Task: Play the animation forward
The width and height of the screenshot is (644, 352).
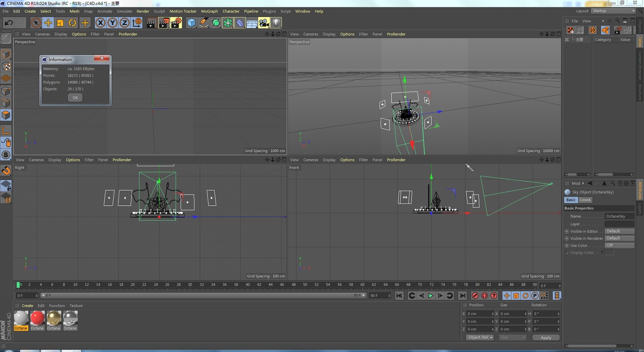Action: pos(431,296)
